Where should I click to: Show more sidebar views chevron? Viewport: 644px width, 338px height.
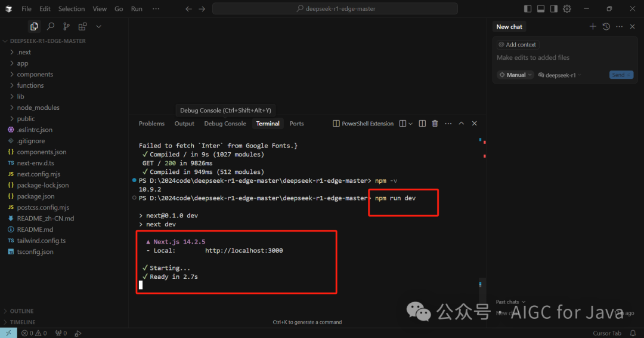tap(98, 26)
